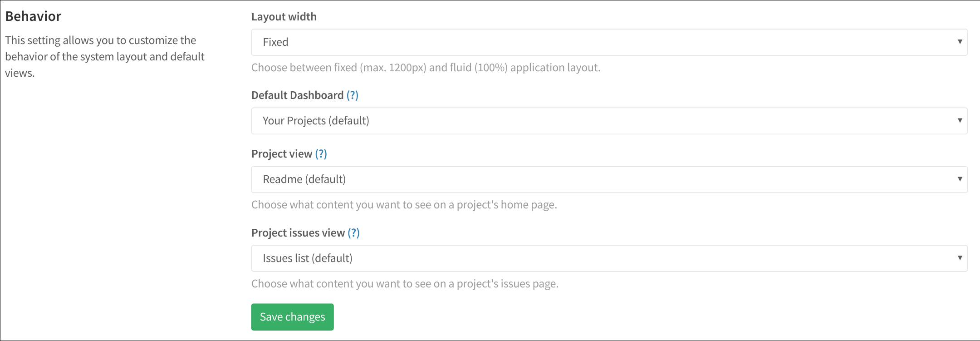Expand the Issues list (default) dropdown
The height and width of the screenshot is (341, 980).
coord(608,258)
